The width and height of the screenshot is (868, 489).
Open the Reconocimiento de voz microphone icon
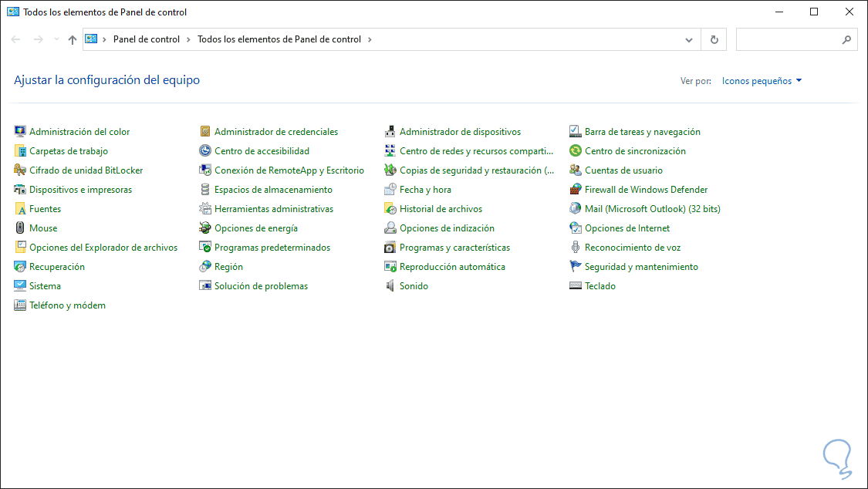click(x=576, y=248)
